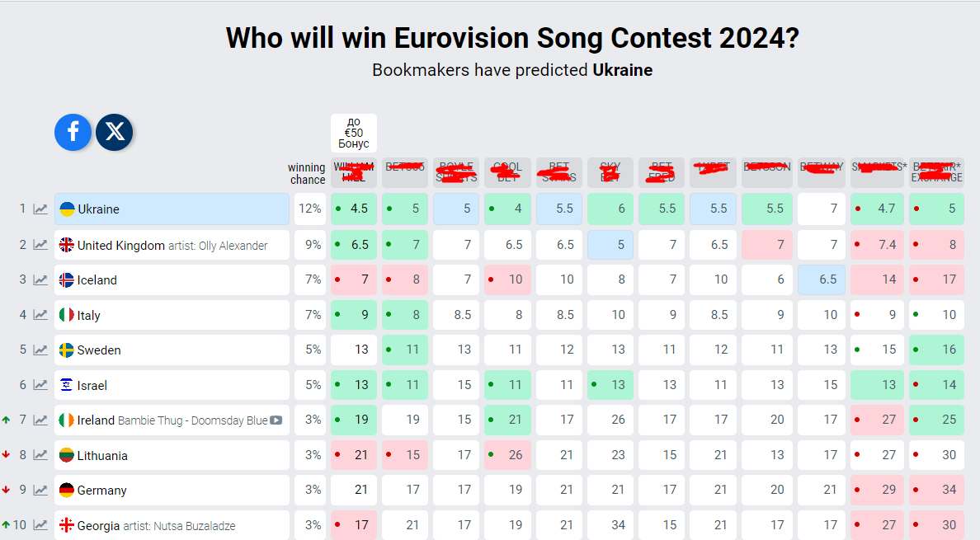This screenshot has height=540, width=980.
Task: Click the Israel flag icon
Action: (x=67, y=385)
